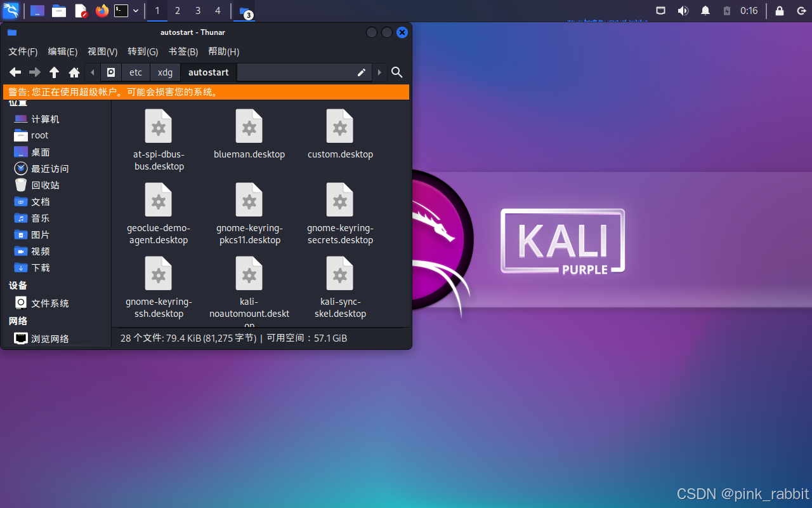Screen dimensions: 812x508
Task: Navigate to xdg in path bar
Action: [165, 72]
